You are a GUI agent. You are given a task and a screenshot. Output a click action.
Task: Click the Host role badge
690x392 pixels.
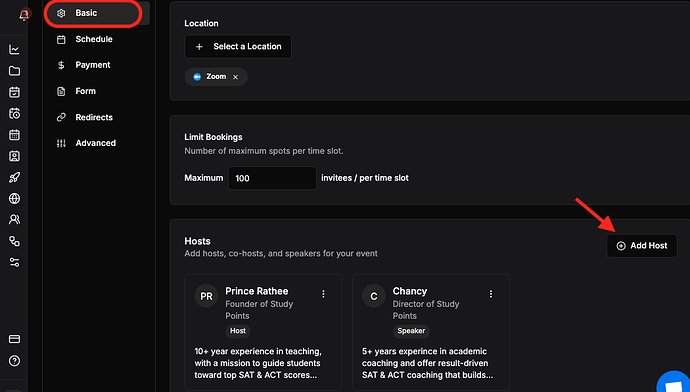238,331
